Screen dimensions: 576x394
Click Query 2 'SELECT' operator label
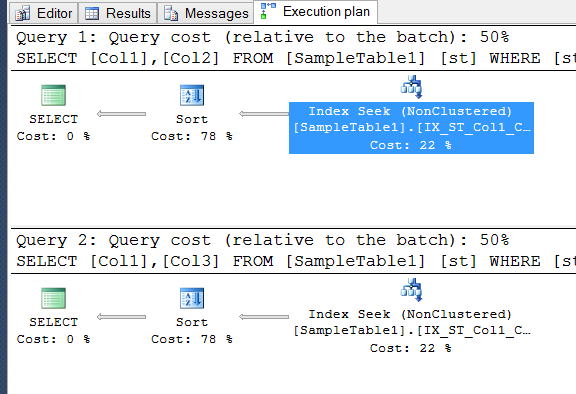pyautogui.click(x=54, y=322)
